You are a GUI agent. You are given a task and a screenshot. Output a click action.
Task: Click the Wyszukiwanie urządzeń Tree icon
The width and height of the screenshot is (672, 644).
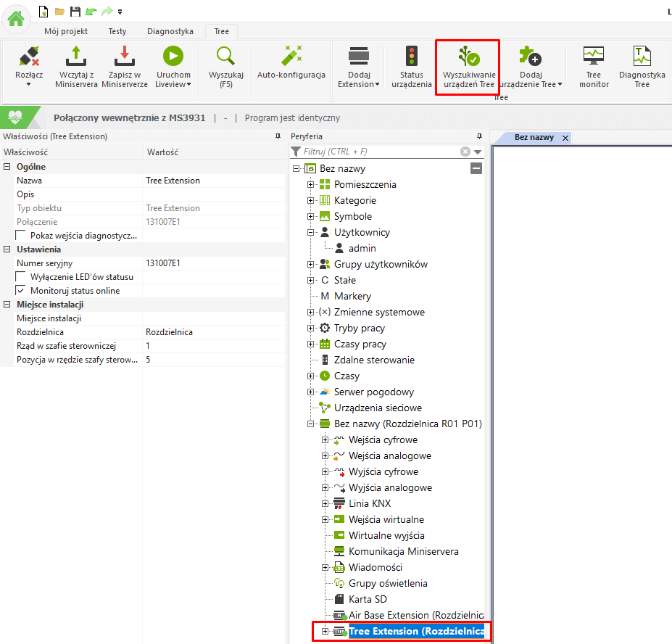468,57
